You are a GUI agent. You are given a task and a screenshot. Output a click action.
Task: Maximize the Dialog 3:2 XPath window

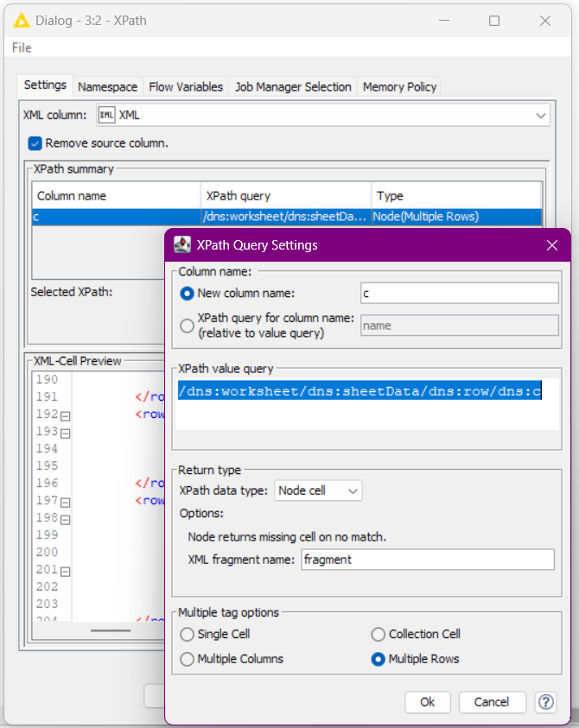(494, 21)
